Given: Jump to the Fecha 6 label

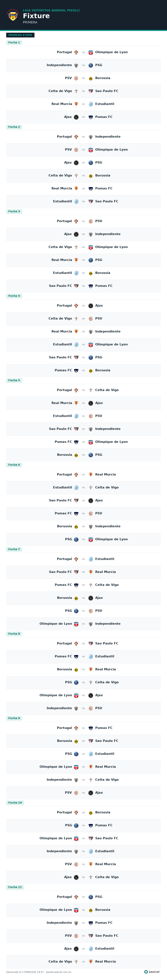Looking at the screenshot, I should coord(14,465).
